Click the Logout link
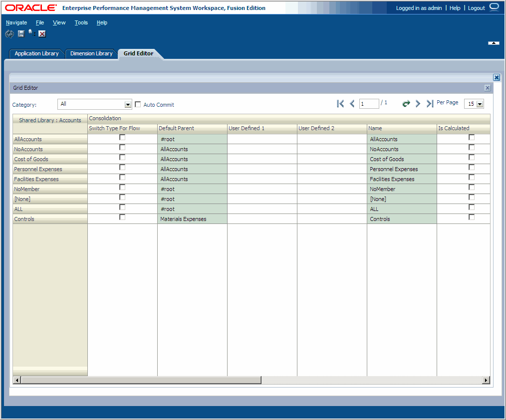Screen dimensions: 506x420 477,8
